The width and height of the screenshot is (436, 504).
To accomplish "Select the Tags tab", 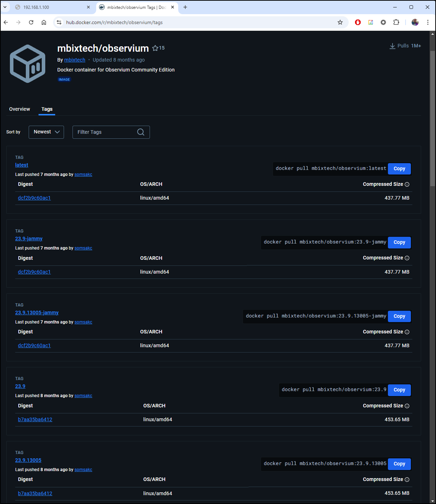I will point(47,109).
